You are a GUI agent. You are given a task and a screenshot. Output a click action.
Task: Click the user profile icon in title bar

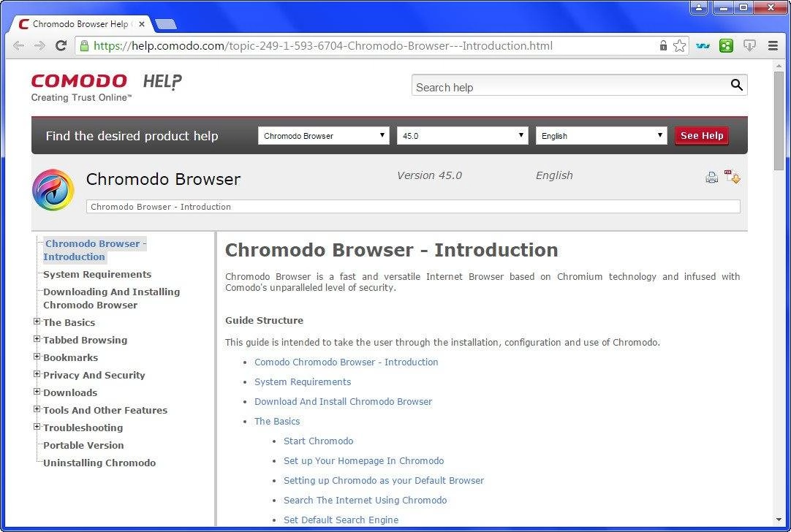[699, 7]
